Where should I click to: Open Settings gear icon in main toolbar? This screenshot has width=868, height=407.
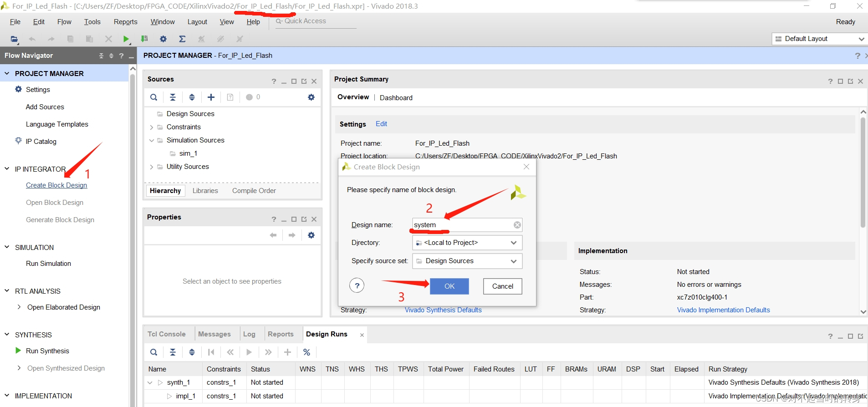coord(163,39)
